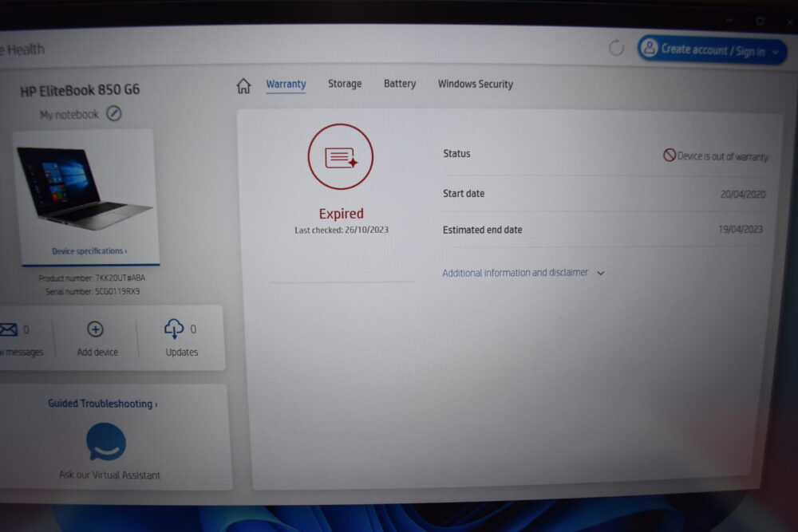Open Device specifications link
This screenshot has width=798, height=532.
(89, 250)
